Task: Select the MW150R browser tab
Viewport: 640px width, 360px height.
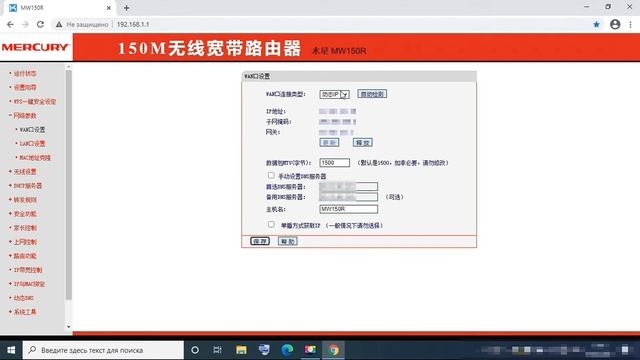Action: [x=59, y=8]
